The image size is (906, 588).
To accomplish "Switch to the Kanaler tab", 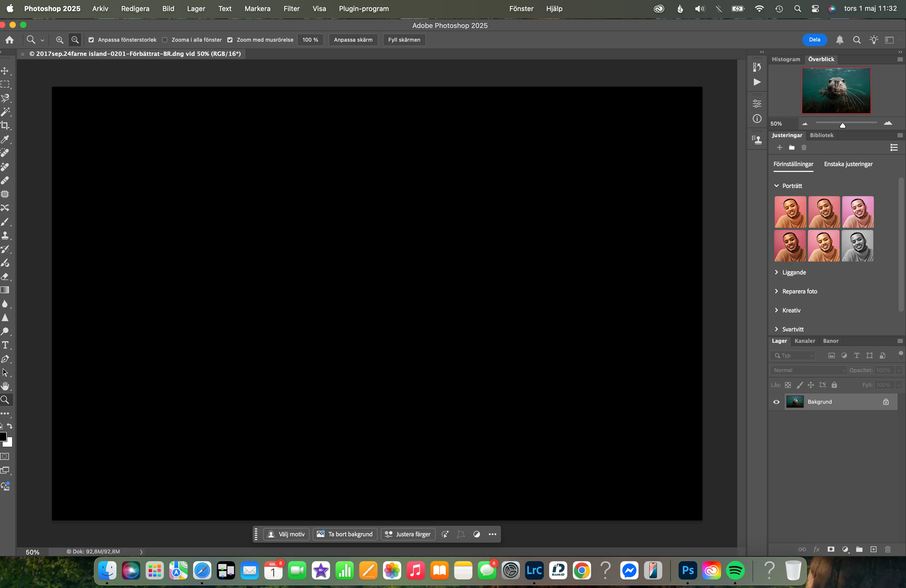I will (x=804, y=341).
